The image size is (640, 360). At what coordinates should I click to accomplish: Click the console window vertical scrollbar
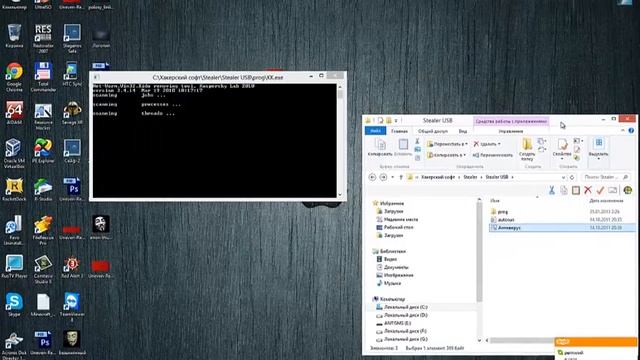pos(340,141)
